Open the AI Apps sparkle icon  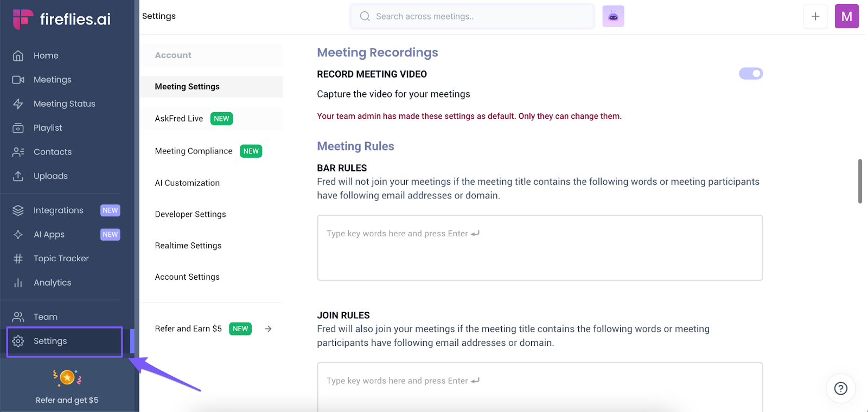pyautogui.click(x=18, y=234)
